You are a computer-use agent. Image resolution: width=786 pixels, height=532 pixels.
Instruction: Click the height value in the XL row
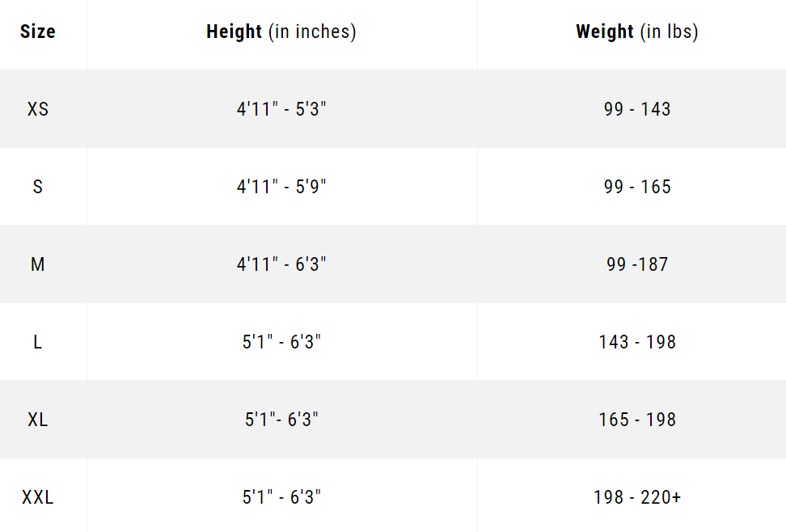(281, 420)
